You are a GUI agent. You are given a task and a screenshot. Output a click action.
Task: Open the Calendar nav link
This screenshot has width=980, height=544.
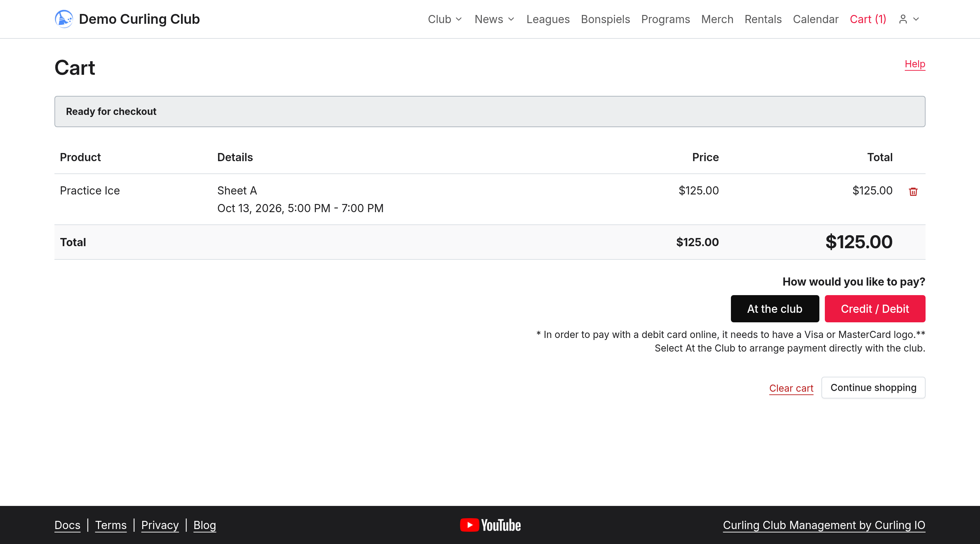(x=816, y=19)
